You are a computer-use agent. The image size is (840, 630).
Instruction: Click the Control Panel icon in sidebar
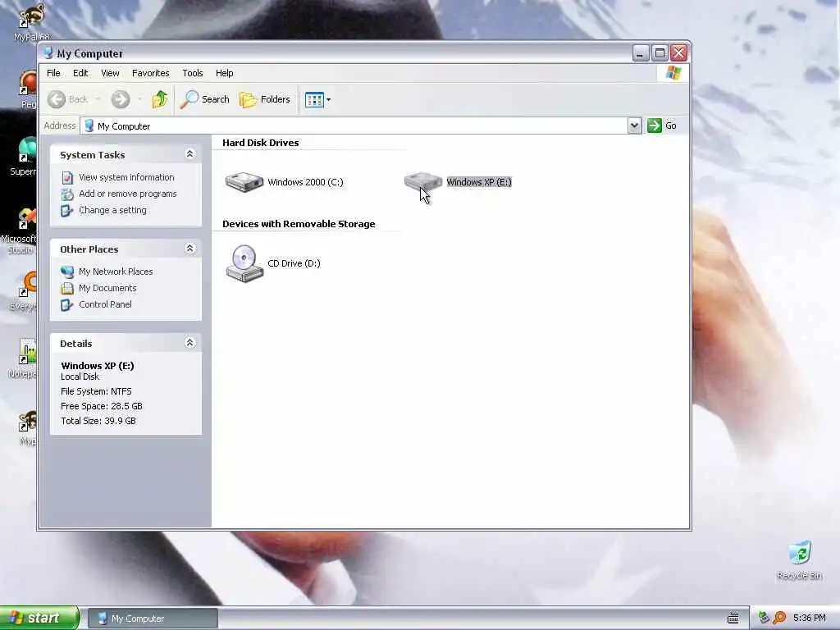pyautogui.click(x=67, y=305)
